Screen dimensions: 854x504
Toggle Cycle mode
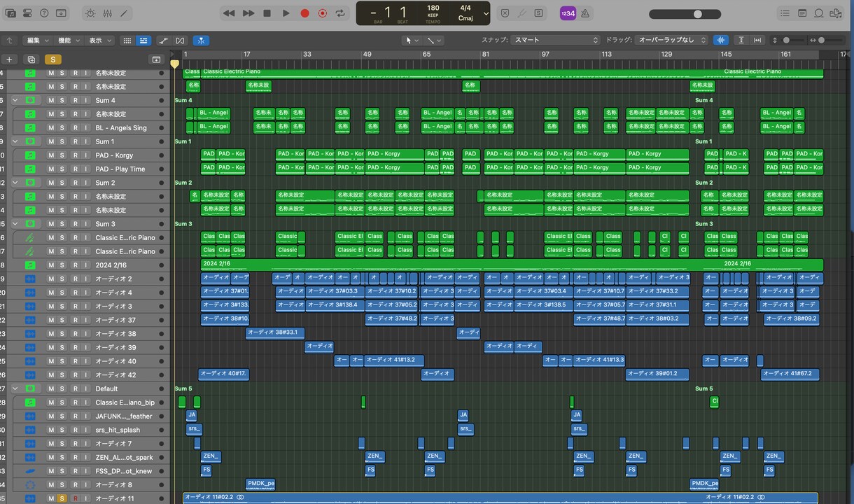click(341, 13)
